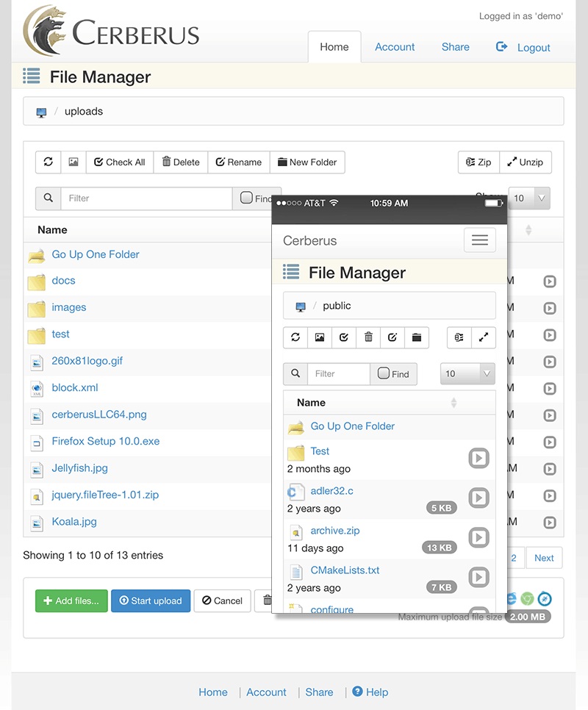Viewport: 588px width, 710px height.
Task: Click Check All to select all files
Action: click(x=119, y=162)
